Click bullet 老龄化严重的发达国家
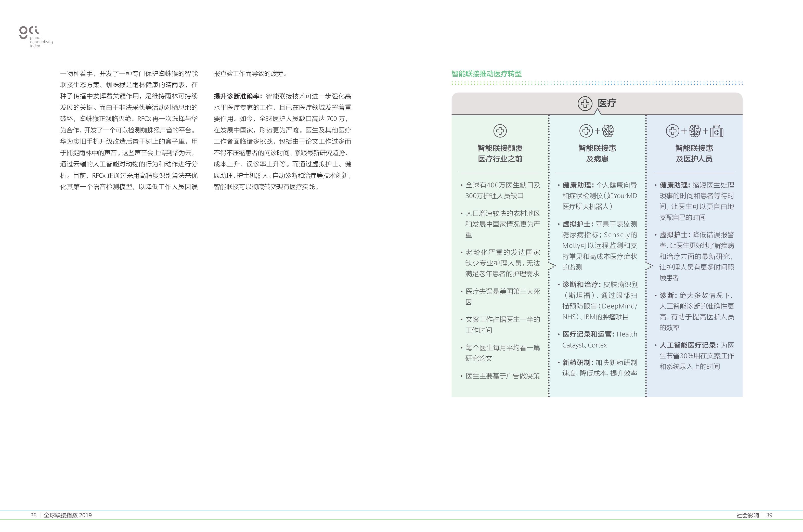 pyautogui.click(x=500, y=263)
